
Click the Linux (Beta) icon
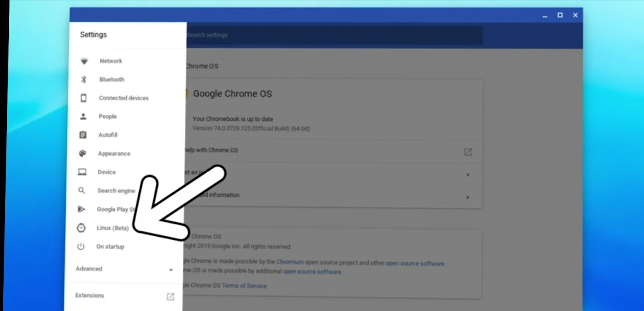pyautogui.click(x=81, y=228)
